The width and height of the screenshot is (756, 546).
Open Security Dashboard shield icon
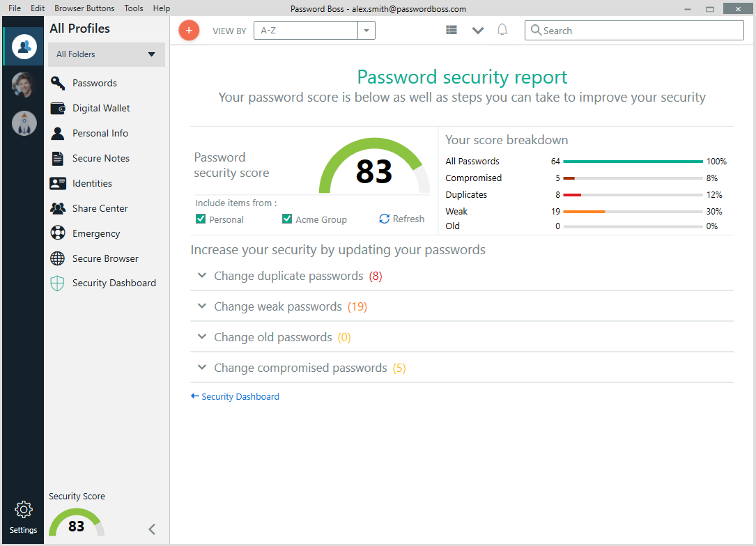click(58, 283)
